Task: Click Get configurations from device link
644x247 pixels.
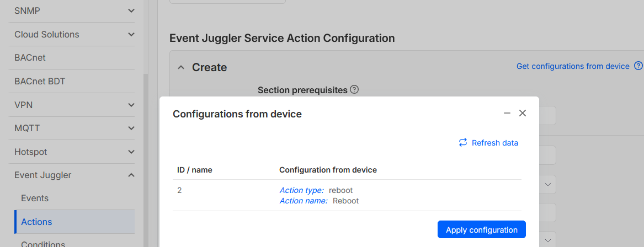Action: click(573, 66)
